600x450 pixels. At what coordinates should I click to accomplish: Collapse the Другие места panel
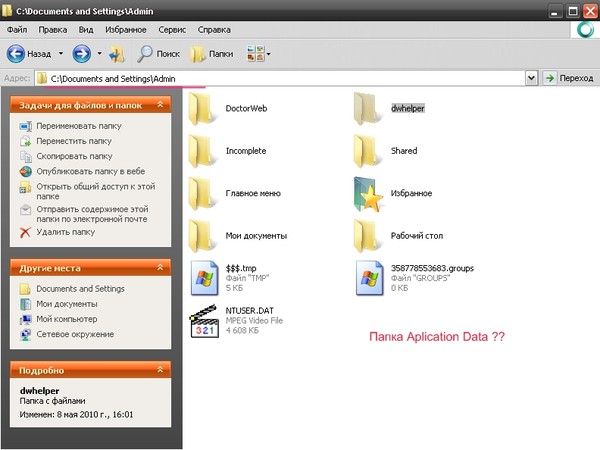[x=160, y=267]
